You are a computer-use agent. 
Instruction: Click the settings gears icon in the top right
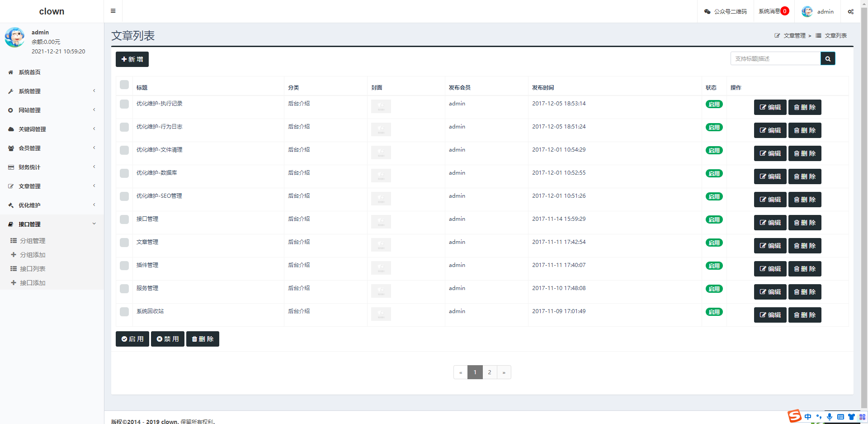pyautogui.click(x=850, y=12)
